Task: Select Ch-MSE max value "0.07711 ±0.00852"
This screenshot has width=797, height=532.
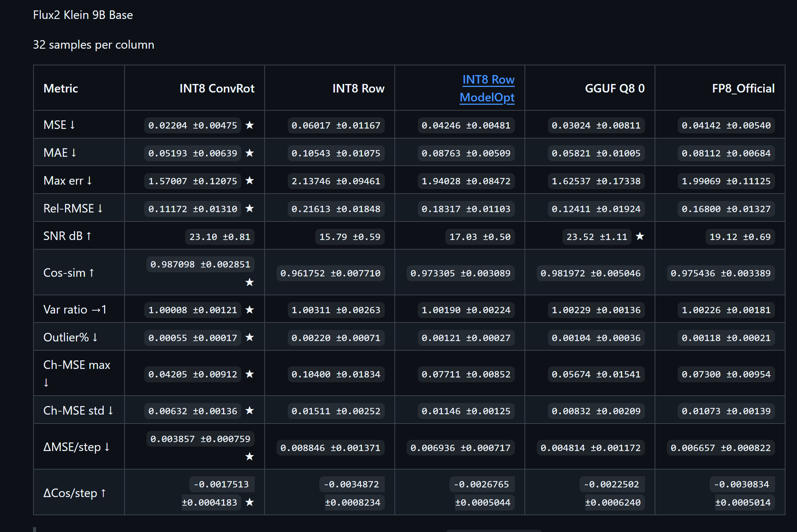Action: point(466,374)
